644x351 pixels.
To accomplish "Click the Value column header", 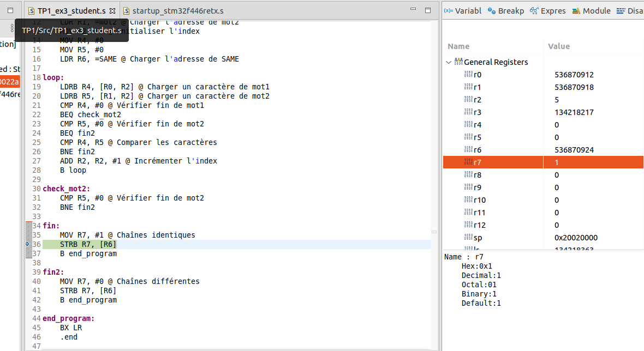I will tap(560, 46).
